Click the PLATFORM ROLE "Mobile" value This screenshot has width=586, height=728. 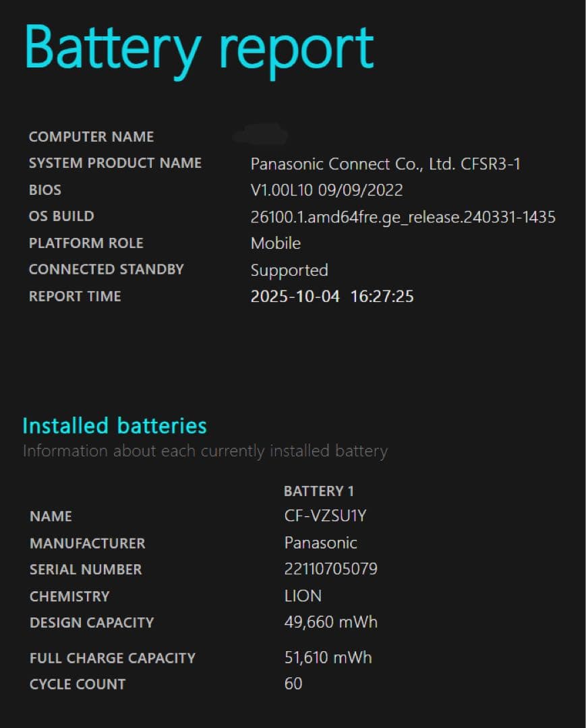pyautogui.click(x=275, y=243)
